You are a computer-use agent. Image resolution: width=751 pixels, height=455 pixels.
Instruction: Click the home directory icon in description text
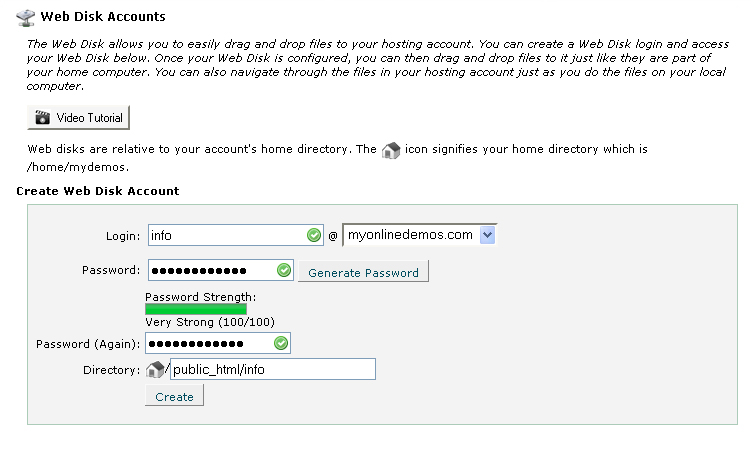391,150
